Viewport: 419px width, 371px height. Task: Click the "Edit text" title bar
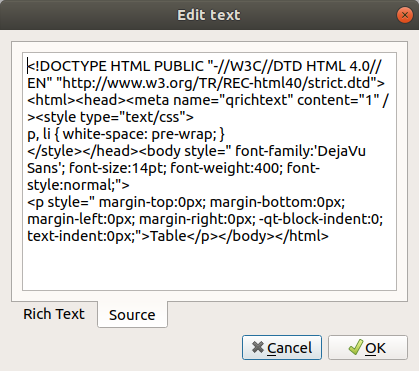pyautogui.click(x=209, y=15)
